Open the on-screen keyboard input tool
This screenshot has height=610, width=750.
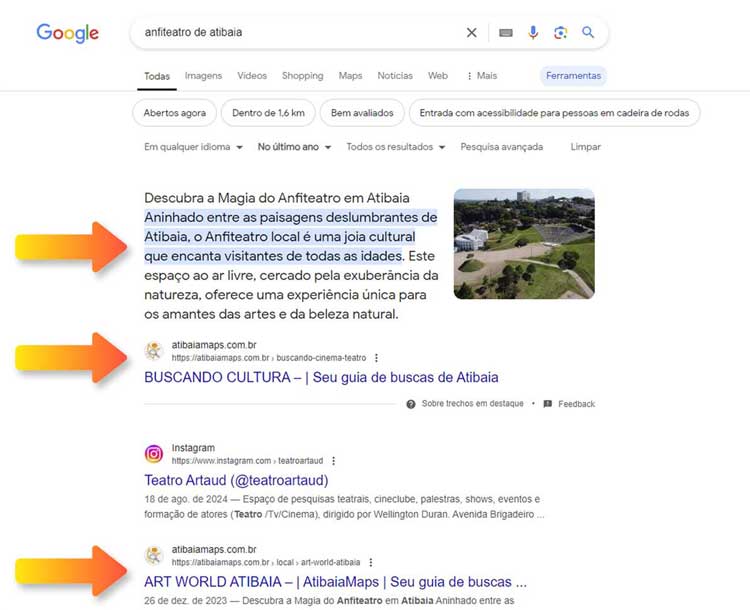click(x=506, y=33)
